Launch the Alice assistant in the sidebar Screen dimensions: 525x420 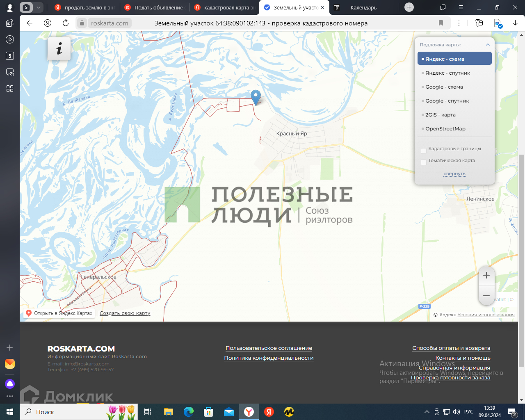[10, 384]
